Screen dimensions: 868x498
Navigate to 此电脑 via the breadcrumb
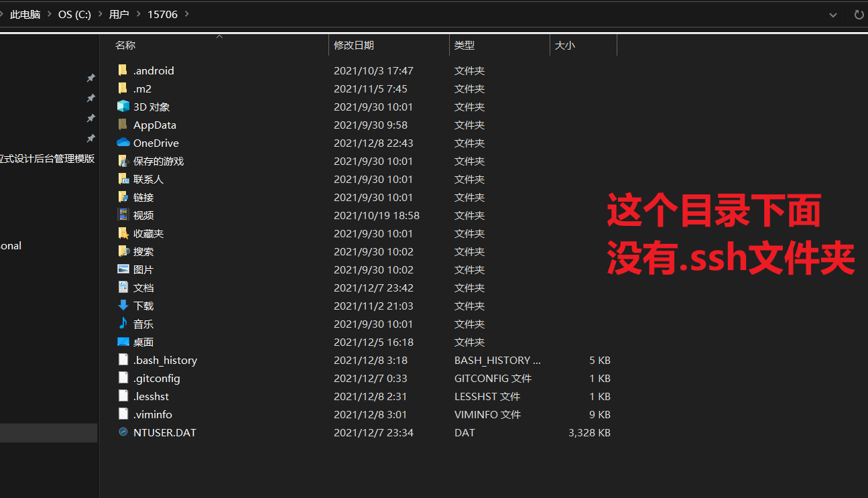coord(25,14)
